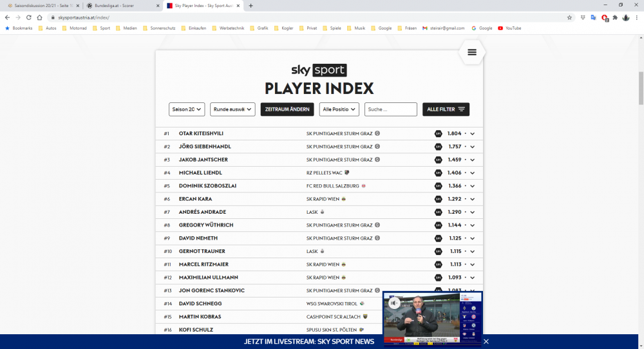This screenshot has width=644, height=349.
Task: Open the Musik bookmark folder
Action: (x=356, y=28)
